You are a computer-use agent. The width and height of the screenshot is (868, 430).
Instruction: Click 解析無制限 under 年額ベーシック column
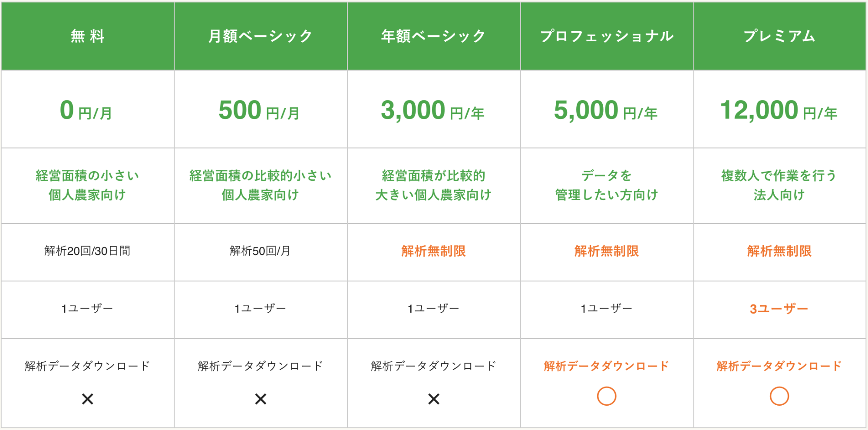433,251
